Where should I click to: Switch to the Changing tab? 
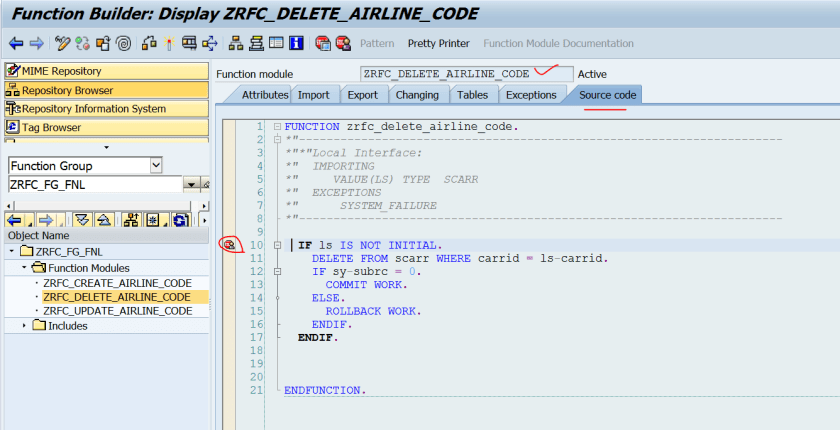click(417, 95)
